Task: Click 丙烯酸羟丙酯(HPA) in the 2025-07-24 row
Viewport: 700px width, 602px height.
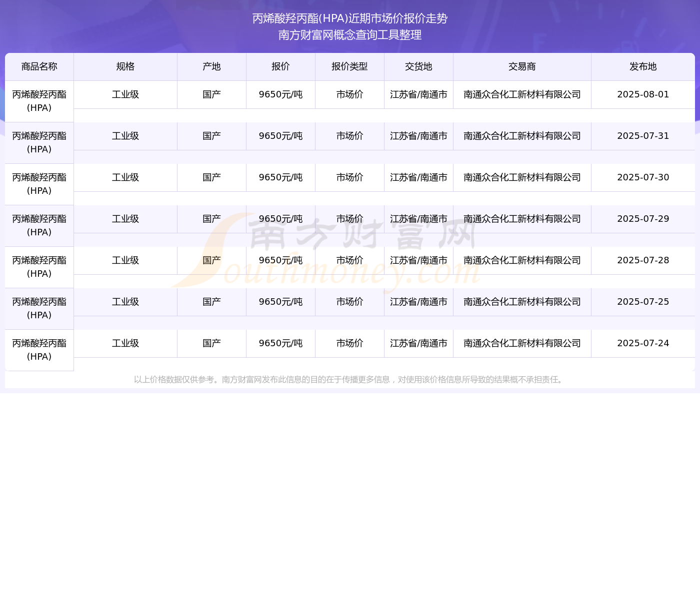Action: (x=39, y=350)
